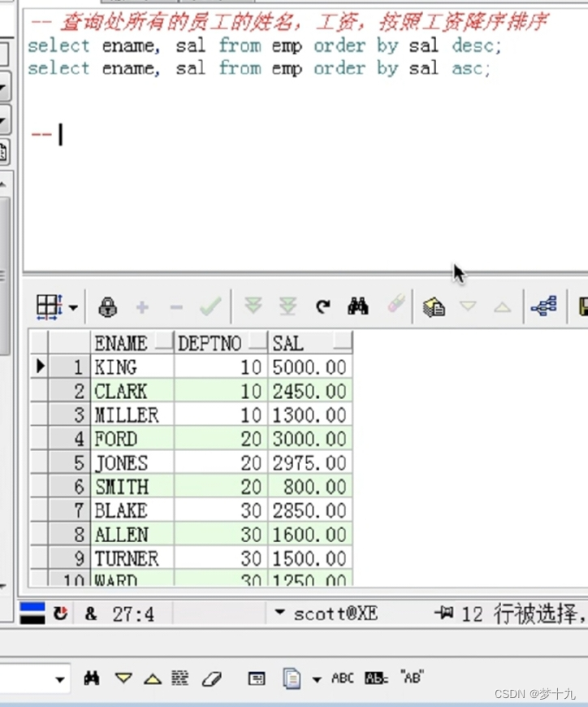The width and height of the screenshot is (588, 707).
Task: Click the down triangle in results toolbar
Action: pos(468,306)
